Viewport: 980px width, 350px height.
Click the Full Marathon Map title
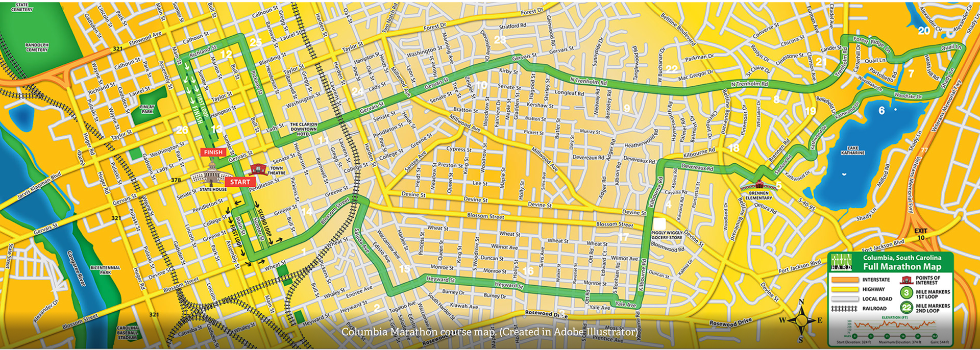click(902, 266)
